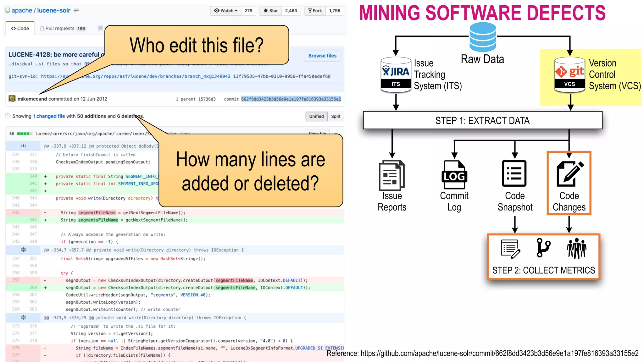Image resolution: width=644 pixels, height=362 pixels.
Task: Expand diff hunk at @@ -354,7 +357,7
Action: pos(23,250)
